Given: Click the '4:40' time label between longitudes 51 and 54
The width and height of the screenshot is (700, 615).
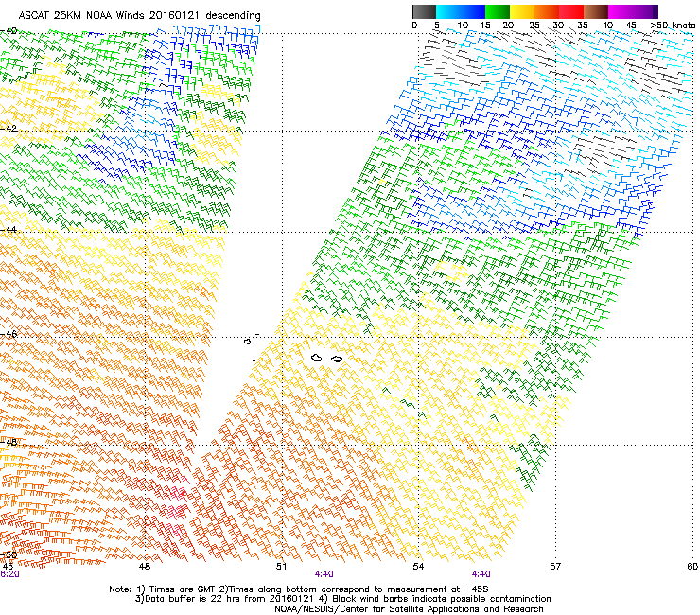Looking at the screenshot, I should pyautogui.click(x=324, y=574).
